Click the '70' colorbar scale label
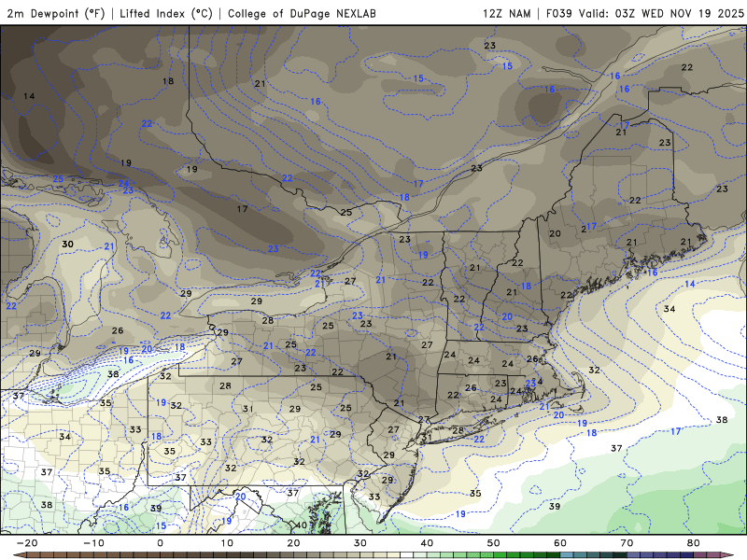Image resolution: width=747 pixels, height=560 pixels. [627, 543]
